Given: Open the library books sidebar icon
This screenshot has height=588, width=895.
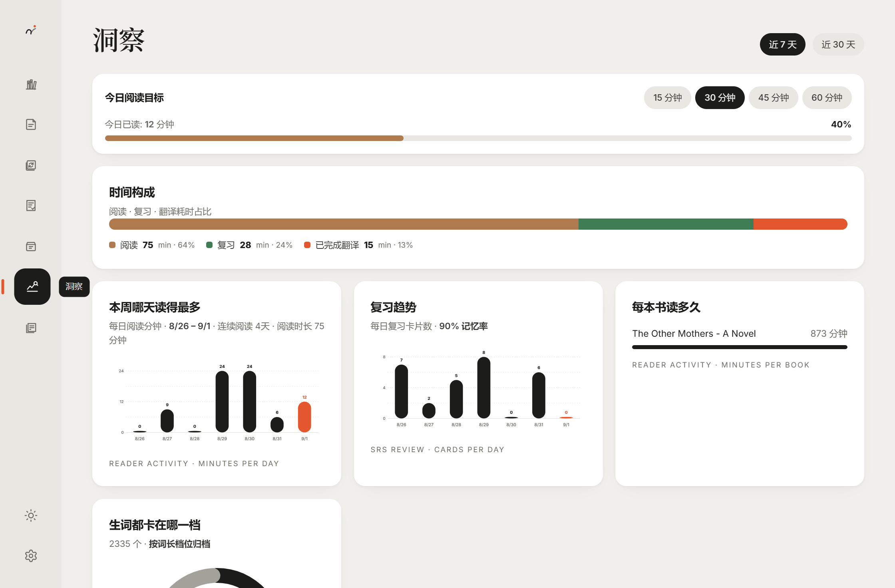Looking at the screenshot, I should 31,84.
